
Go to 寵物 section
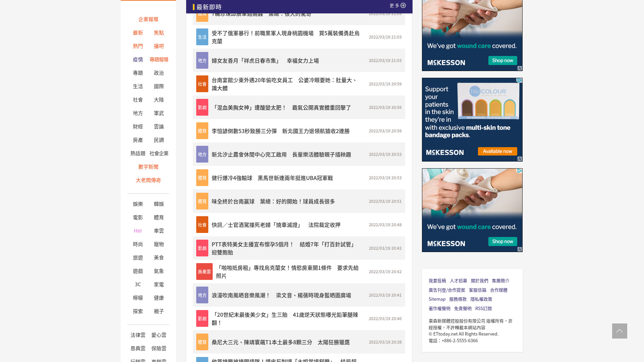(159, 244)
